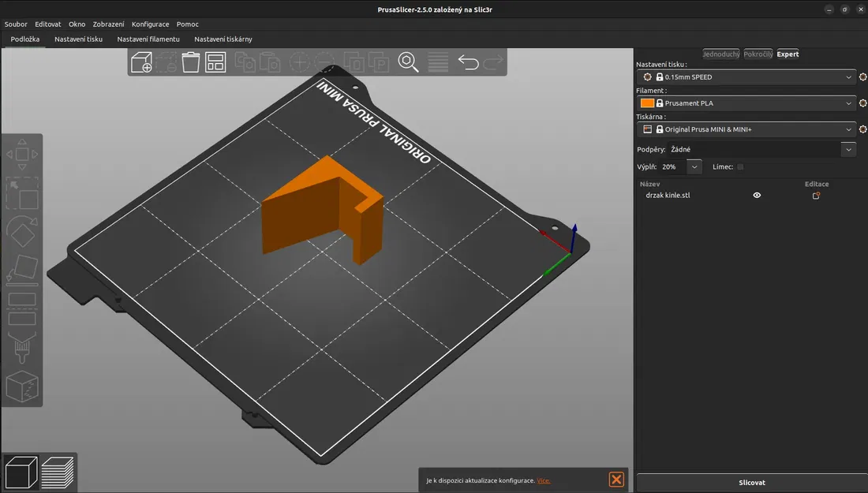Click the Copy toolbar icon

[245, 62]
